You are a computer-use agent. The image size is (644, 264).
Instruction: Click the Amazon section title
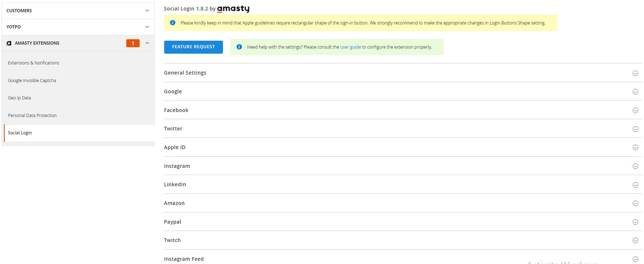(x=174, y=203)
